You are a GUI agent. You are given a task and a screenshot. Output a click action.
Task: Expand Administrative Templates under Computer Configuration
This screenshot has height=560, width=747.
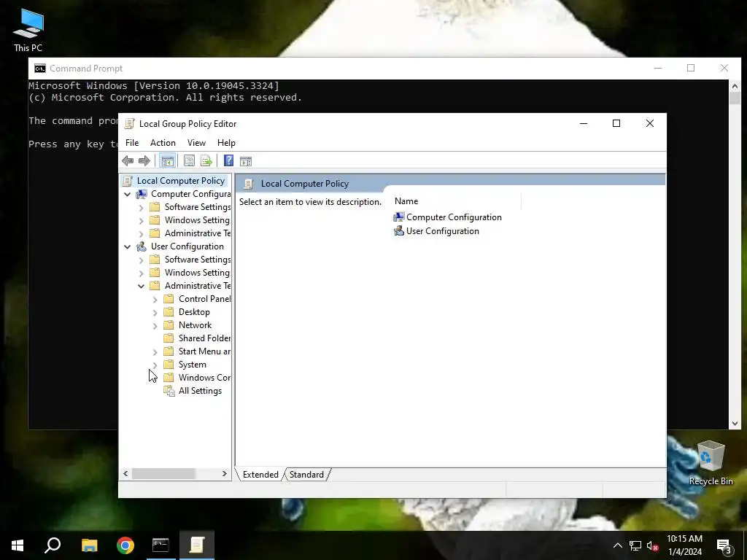click(x=141, y=234)
